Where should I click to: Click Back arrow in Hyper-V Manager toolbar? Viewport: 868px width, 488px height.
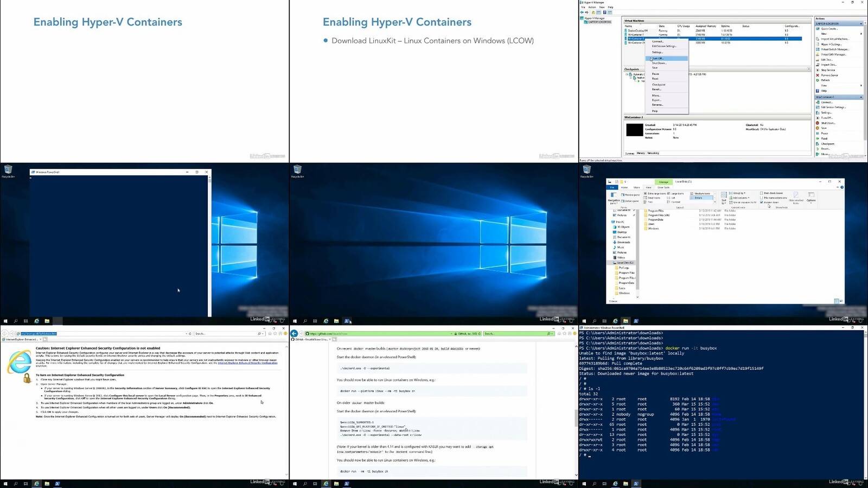582,12
